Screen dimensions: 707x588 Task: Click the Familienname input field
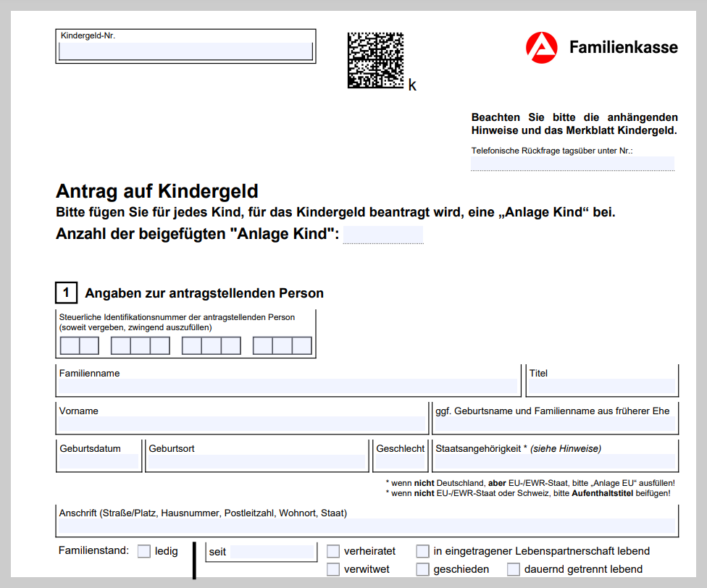click(288, 387)
